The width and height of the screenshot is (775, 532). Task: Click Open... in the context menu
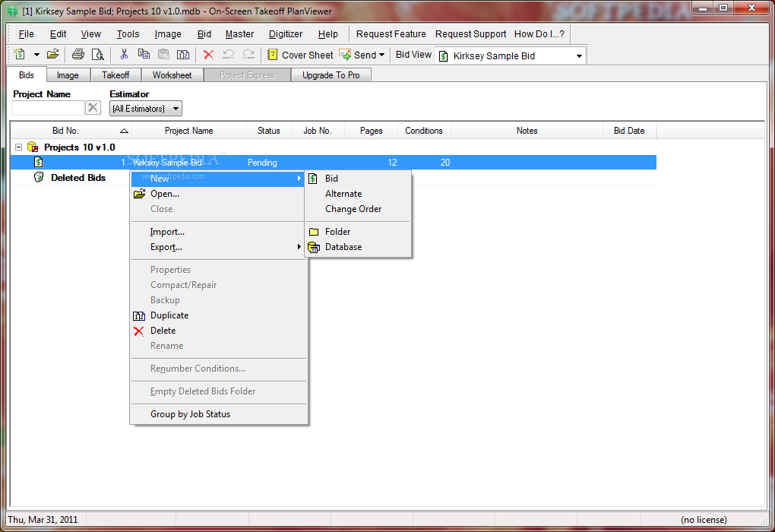(219, 194)
